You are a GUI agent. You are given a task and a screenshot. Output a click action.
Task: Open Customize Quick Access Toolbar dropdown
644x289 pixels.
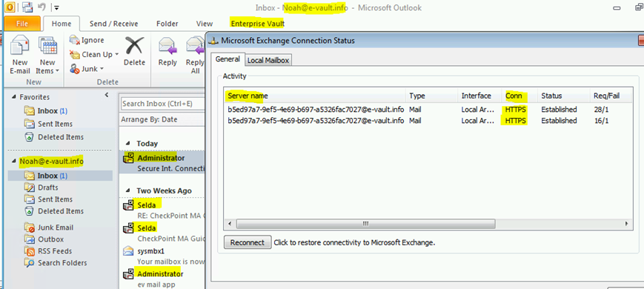pyautogui.click(x=56, y=7)
